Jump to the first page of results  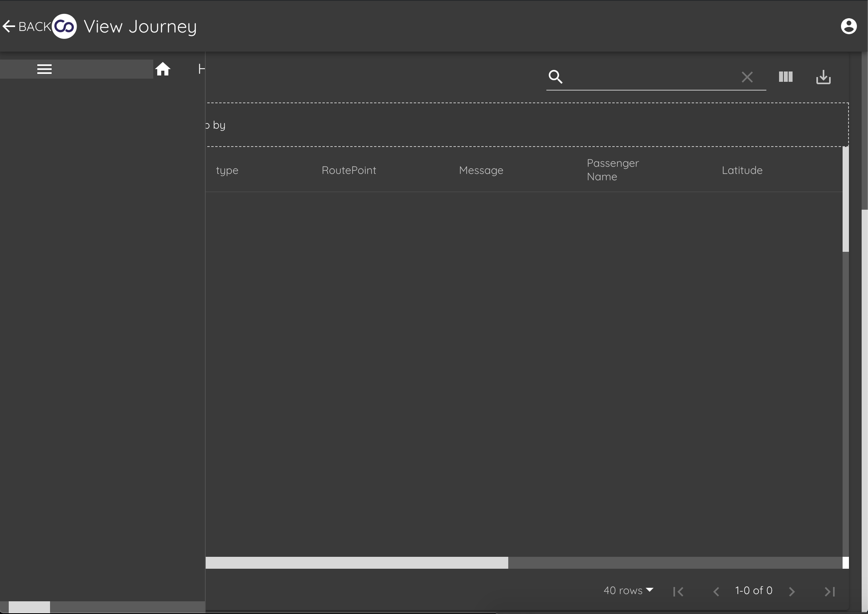coord(679,591)
